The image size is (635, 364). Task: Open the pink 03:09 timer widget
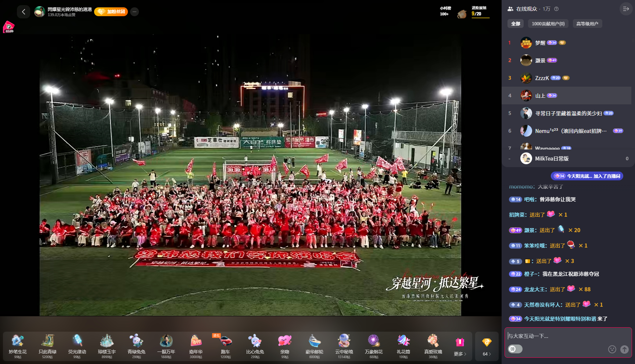(x=8, y=27)
